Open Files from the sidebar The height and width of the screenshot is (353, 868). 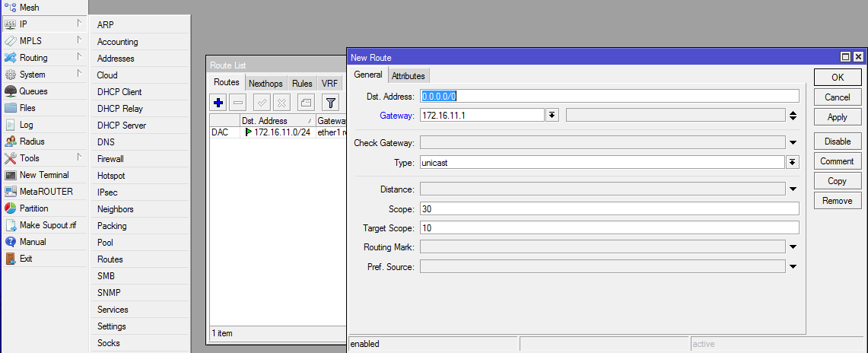(44, 108)
